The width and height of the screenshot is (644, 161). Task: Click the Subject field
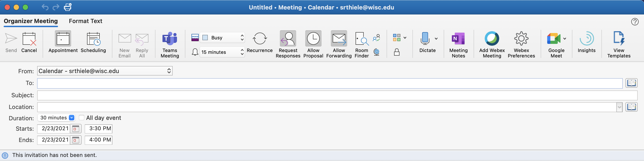point(337,95)
